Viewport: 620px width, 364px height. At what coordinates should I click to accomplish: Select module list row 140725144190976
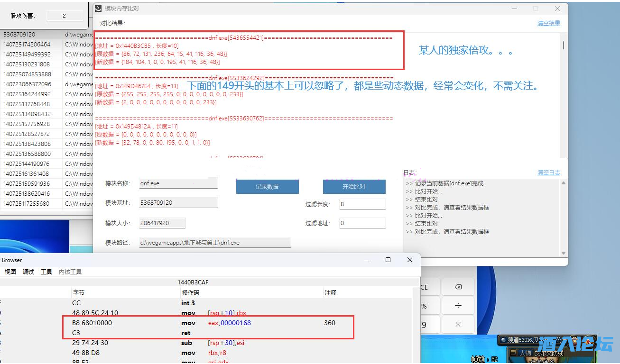(46, 164)
